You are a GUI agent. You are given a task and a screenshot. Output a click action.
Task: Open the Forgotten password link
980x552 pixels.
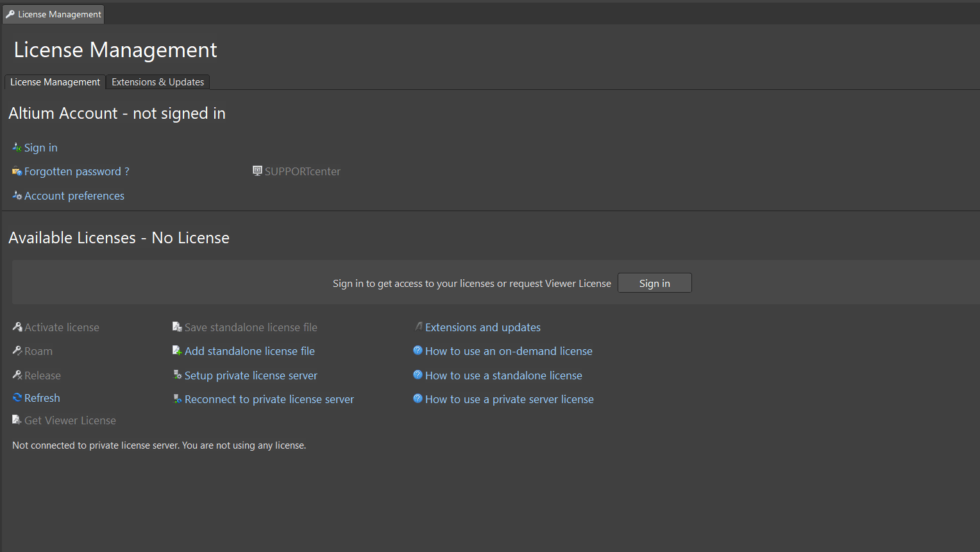click(x=72, y=171)
